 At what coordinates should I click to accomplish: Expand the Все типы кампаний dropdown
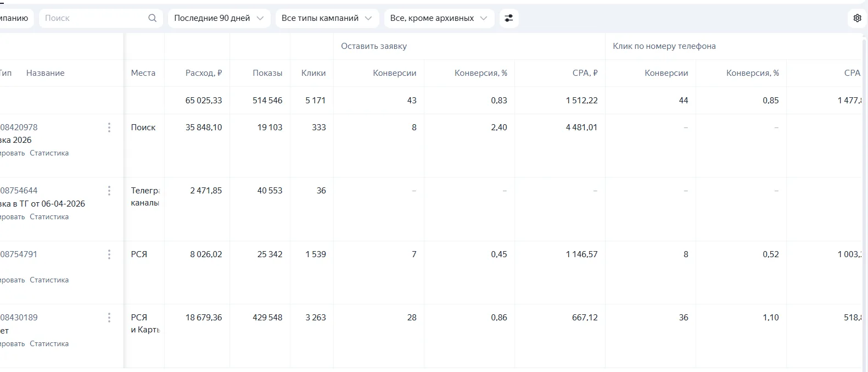[327, 18]
